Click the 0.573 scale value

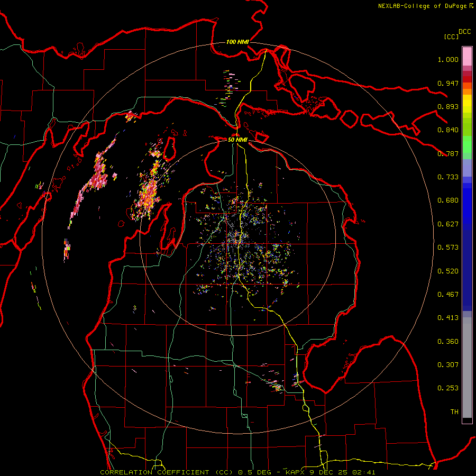(x=448, y=248)
